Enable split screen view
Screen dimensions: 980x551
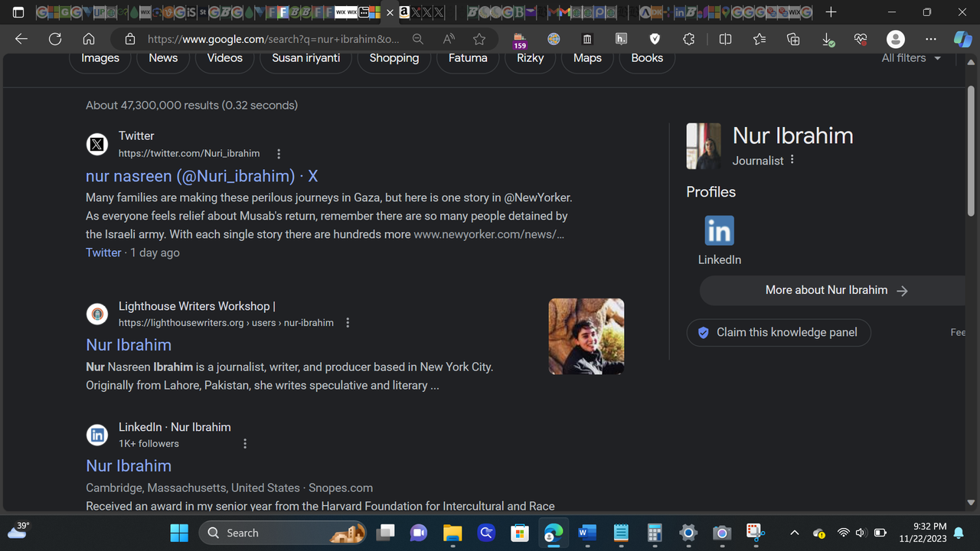click(x=725, y=39)
